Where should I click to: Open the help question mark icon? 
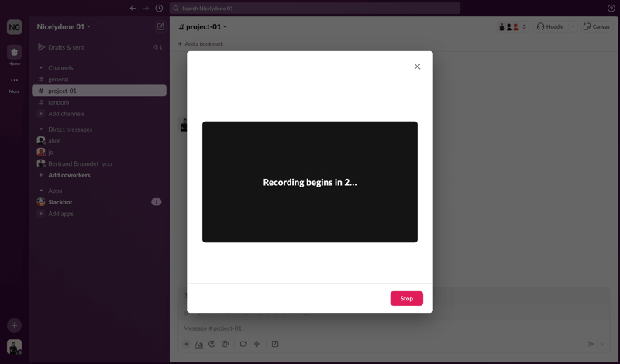611,9
